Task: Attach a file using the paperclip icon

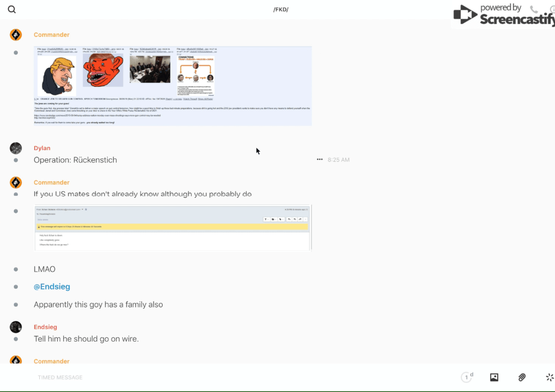Action: click(x=522, y=377)
